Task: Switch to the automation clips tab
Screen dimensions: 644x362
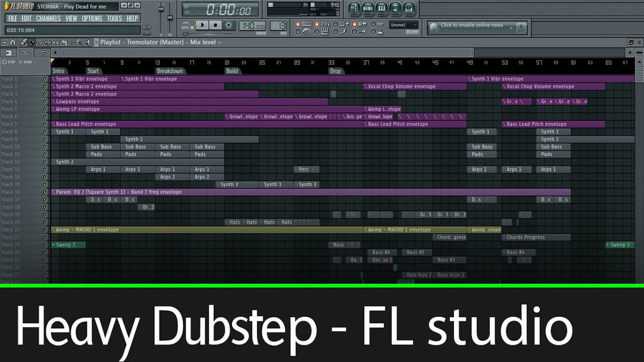Action: click(x=25, y=53)
